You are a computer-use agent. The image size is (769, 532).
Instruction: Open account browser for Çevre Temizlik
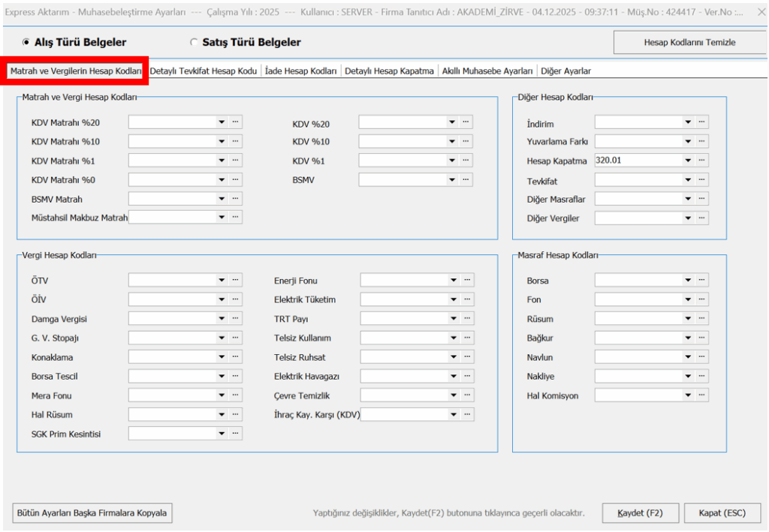[467, 395]
